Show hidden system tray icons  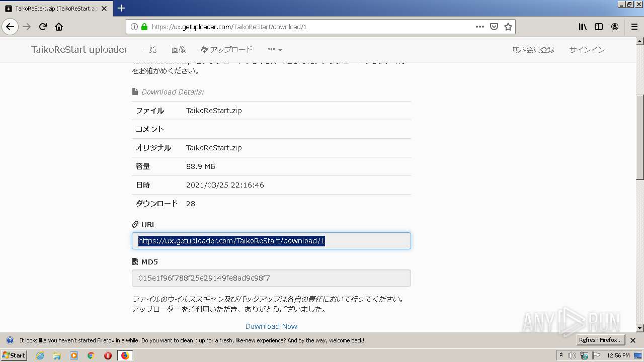pyautogui.click(x=561, y=355)
